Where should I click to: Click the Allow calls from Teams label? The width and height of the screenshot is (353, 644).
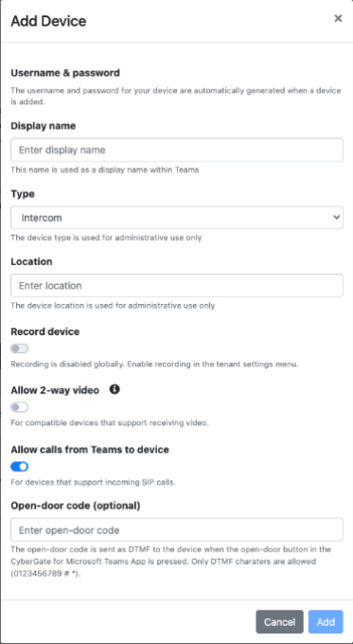pos(90,450)
